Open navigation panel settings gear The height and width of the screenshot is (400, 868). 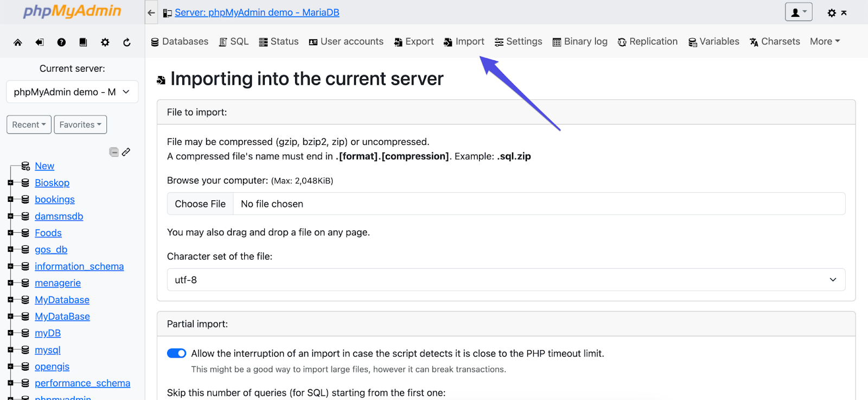(x=105, y=42)
